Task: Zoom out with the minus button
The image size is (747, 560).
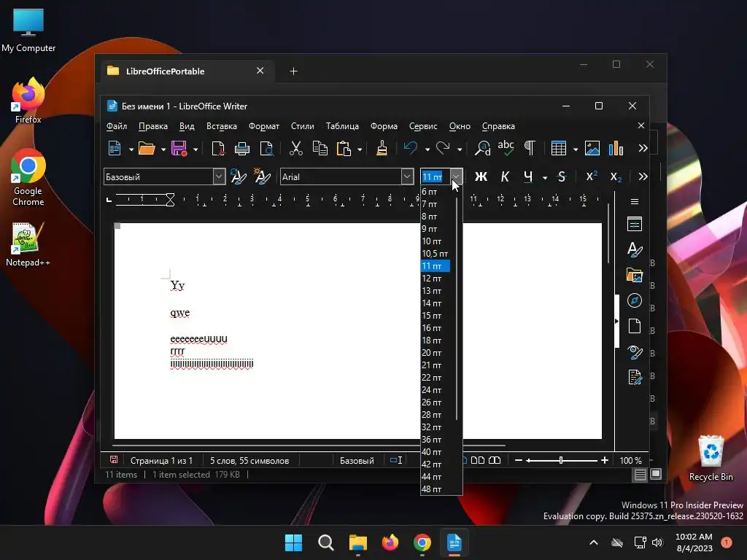Action: point(519,460)
